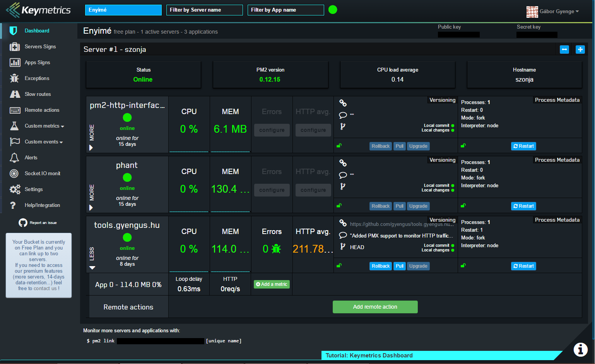The width and height of the screenshot is (595, 364).
Task: Click the server move/expand cross icon
Action: [580, 50]
